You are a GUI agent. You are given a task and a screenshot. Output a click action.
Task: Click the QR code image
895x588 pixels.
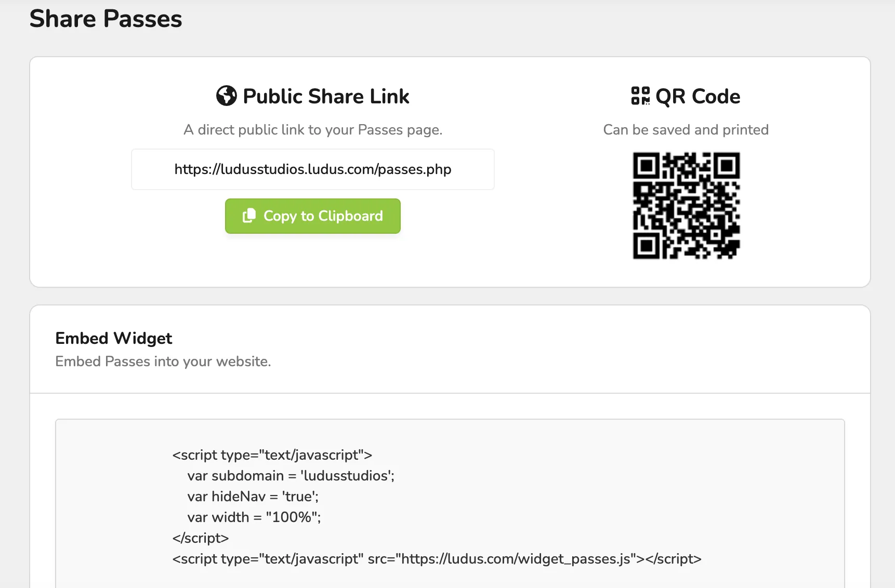(686, 206)
